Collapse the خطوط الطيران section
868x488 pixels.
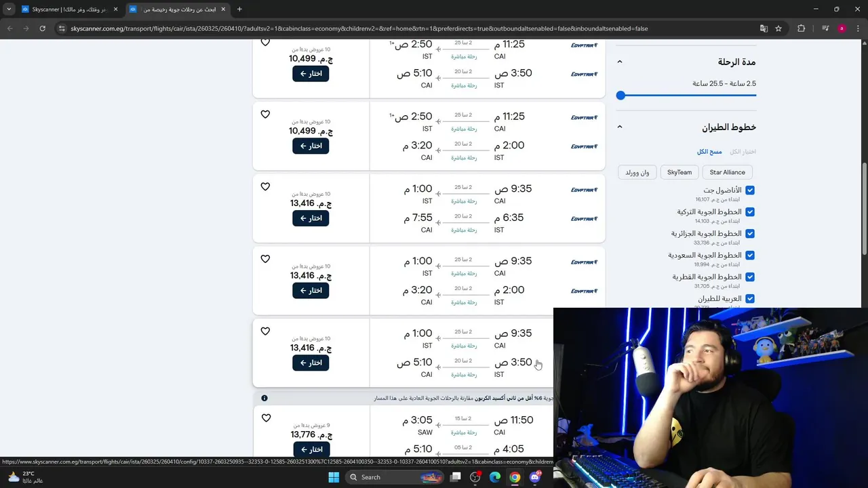click(619, 127)
